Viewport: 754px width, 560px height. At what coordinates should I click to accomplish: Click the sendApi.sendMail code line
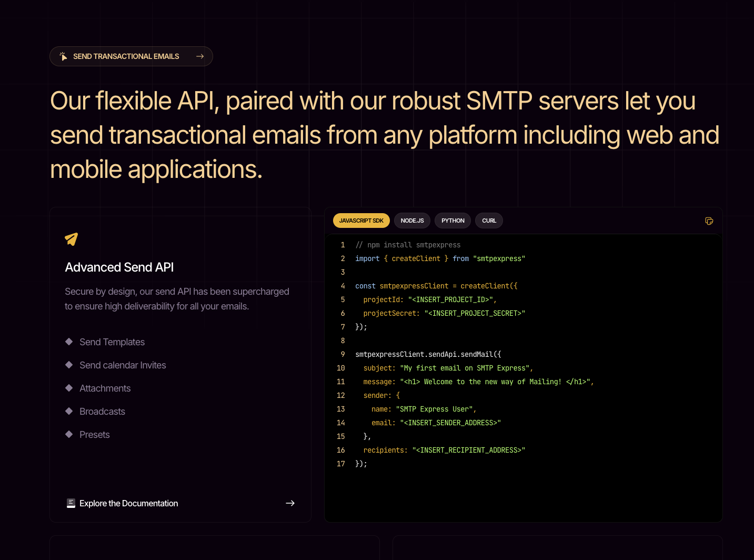tap(428, 354)
